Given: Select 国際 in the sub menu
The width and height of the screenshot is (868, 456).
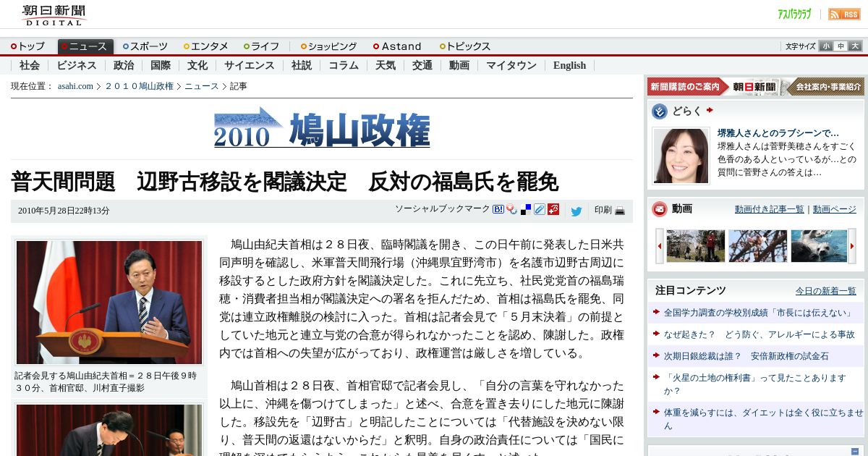Looking at the screenshot, I should point(161,65).
